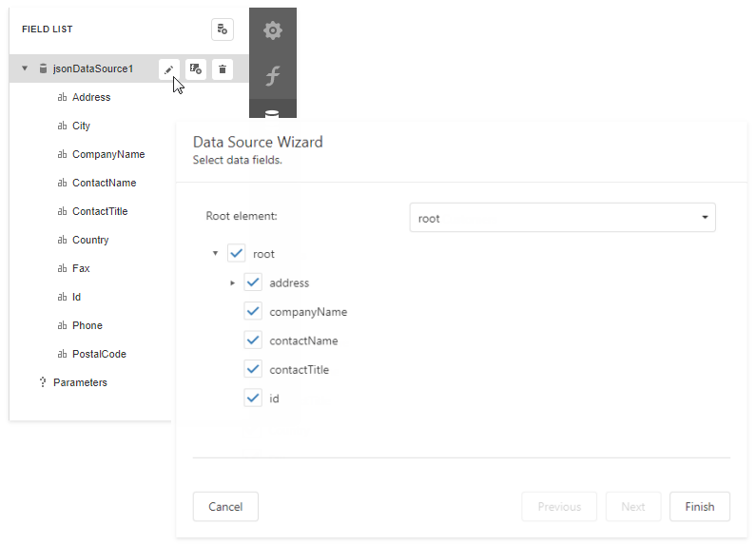
Task: Select the PostalCode field in Field List
Action: 99,354
